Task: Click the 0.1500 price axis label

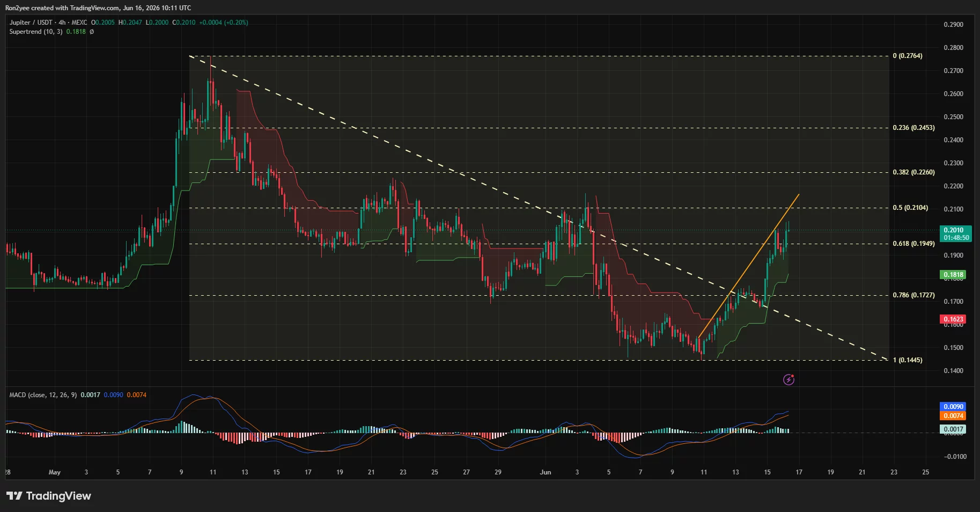Action: click(x=953, y=348)
